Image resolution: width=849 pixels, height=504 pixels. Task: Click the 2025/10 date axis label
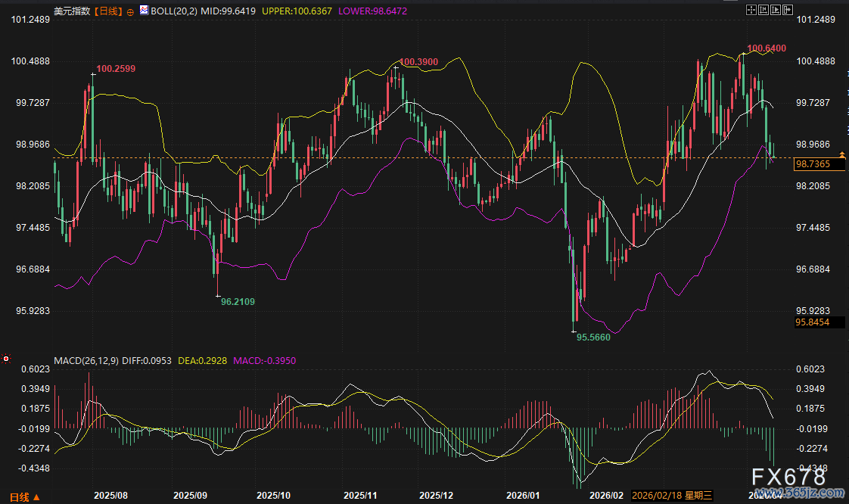(273, 496)
